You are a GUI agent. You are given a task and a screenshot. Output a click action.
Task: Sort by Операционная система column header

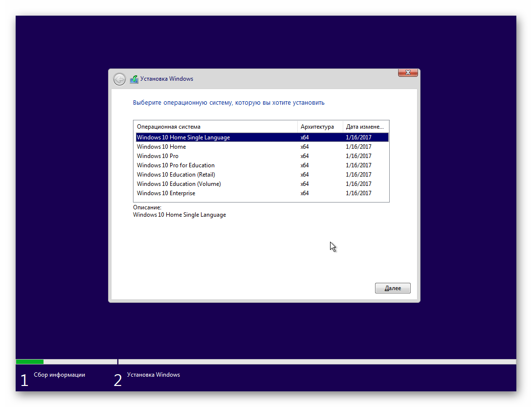216,127
